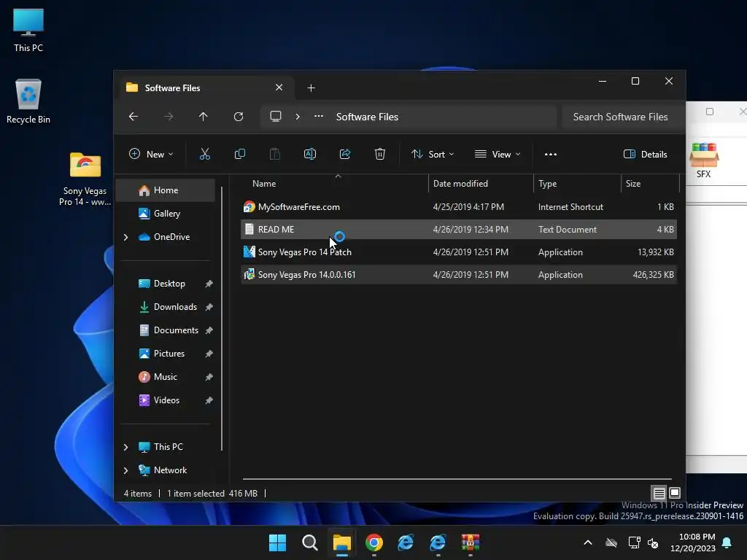
Task: Open the View dropdown menu
Action: coord(498,154)
